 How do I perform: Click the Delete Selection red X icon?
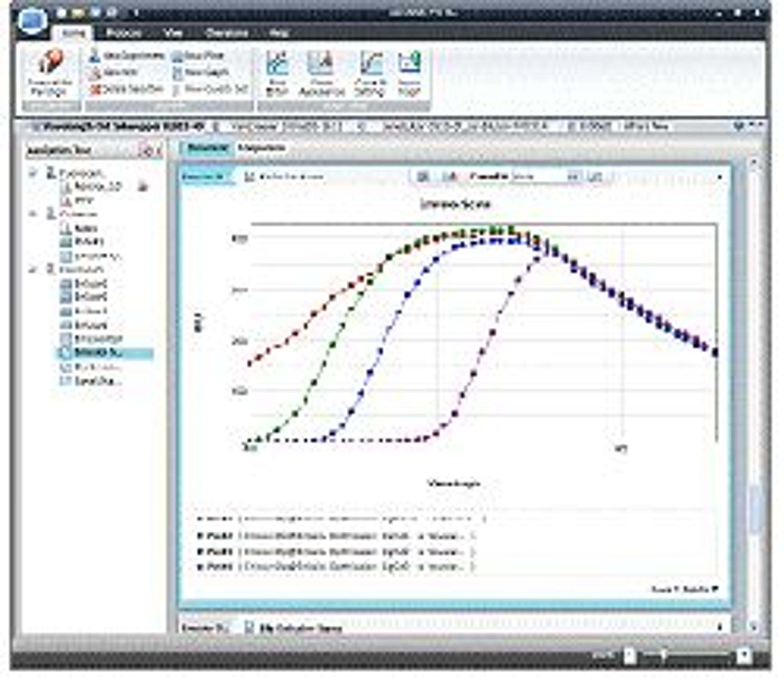pyautogui.click(x=95, y=89)
